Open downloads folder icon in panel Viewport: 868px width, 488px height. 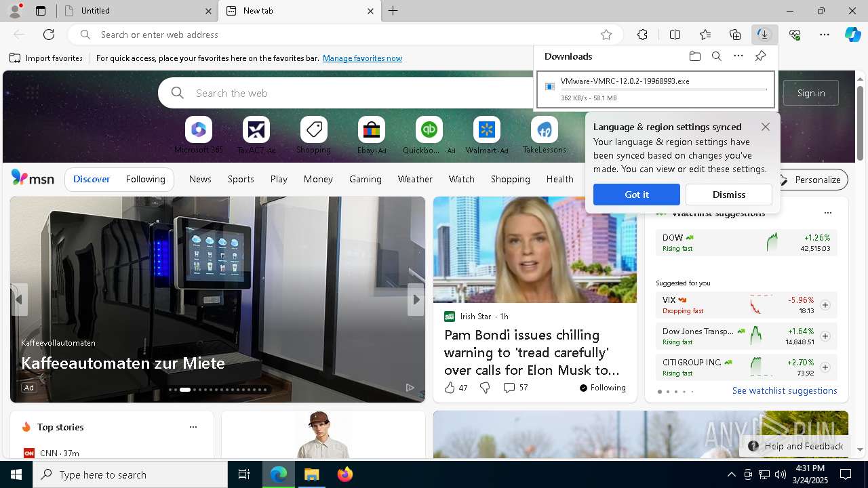(x=695, y=56)
